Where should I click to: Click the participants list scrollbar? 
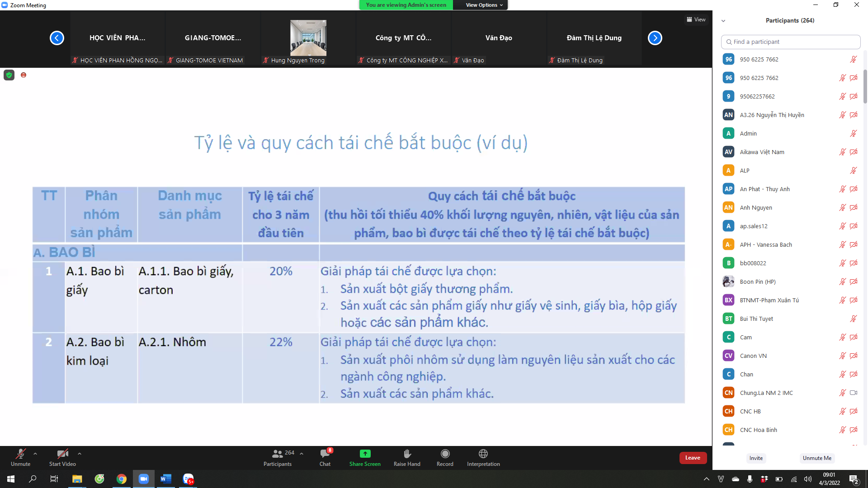point(865,86)
